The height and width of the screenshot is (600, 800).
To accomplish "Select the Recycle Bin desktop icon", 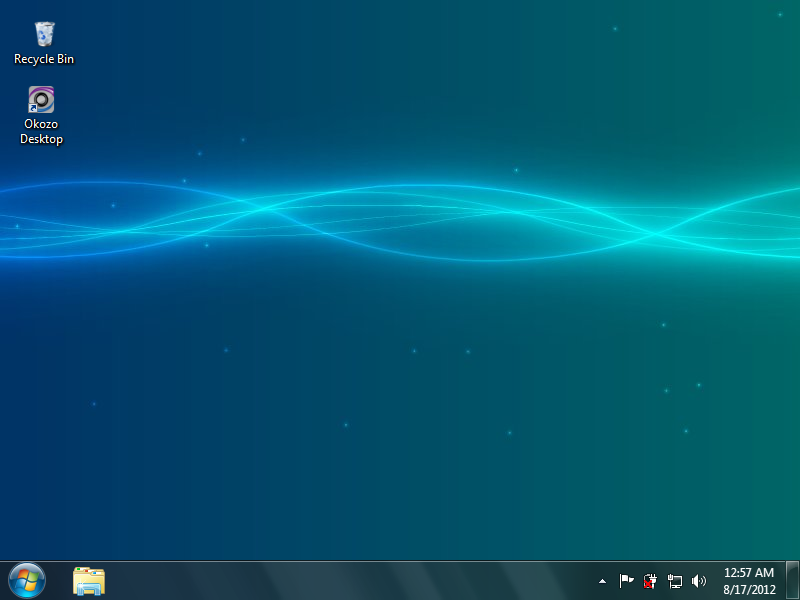I will [x=44, y=35].
